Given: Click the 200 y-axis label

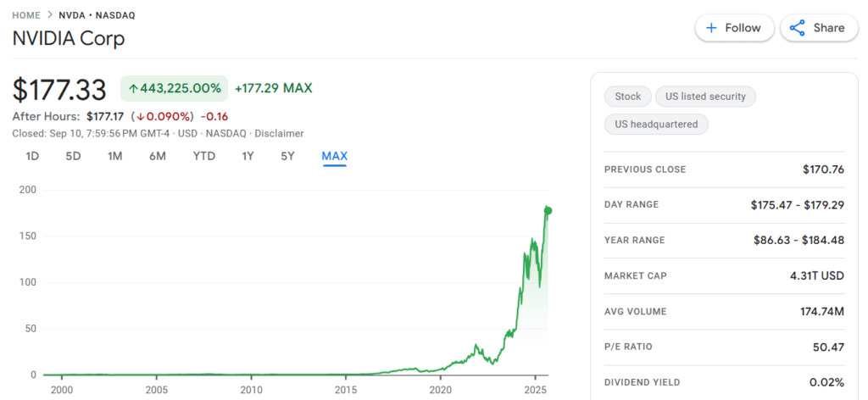Looking at the screenshot, I should coord(28,190).
